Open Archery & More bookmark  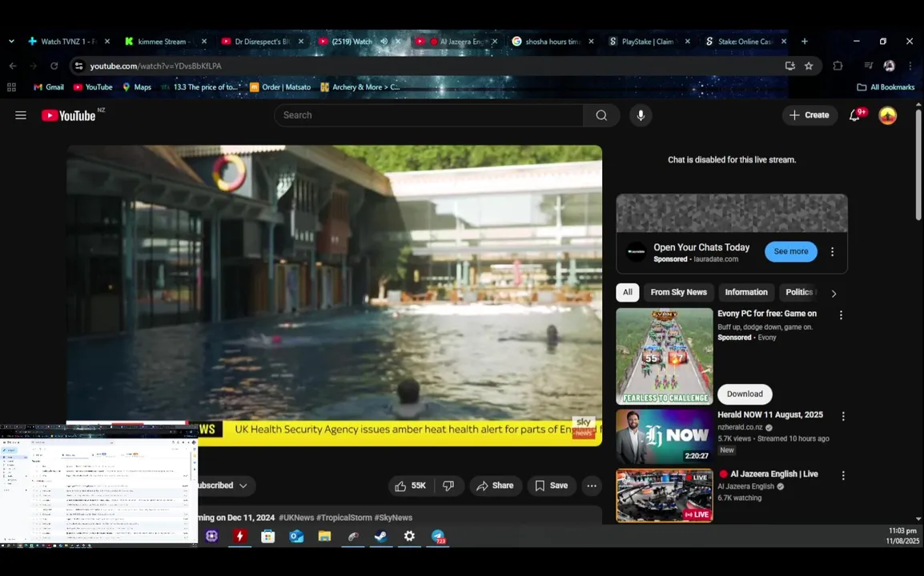click(x=360, y=87)
